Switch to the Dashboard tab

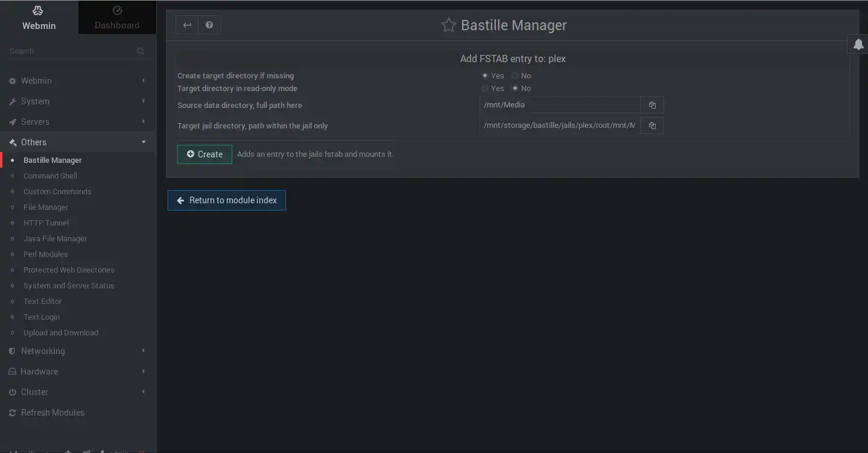(x=117, y=17)
